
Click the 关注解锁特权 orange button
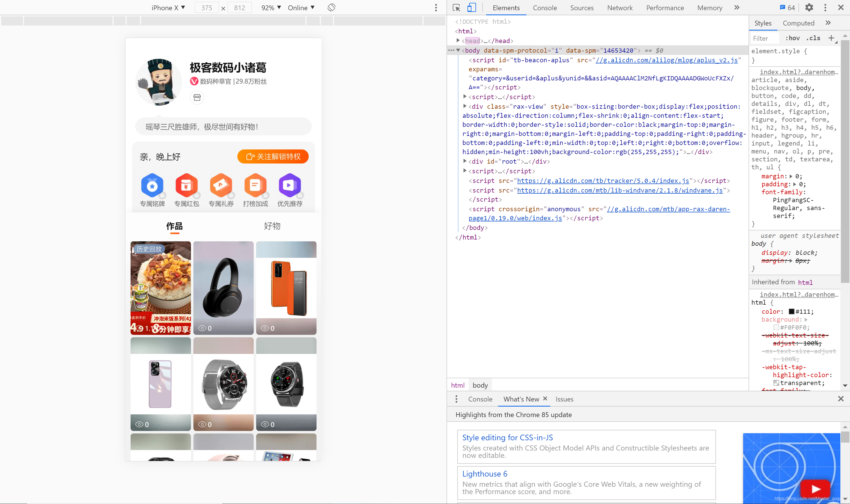[x=273, y=157]
